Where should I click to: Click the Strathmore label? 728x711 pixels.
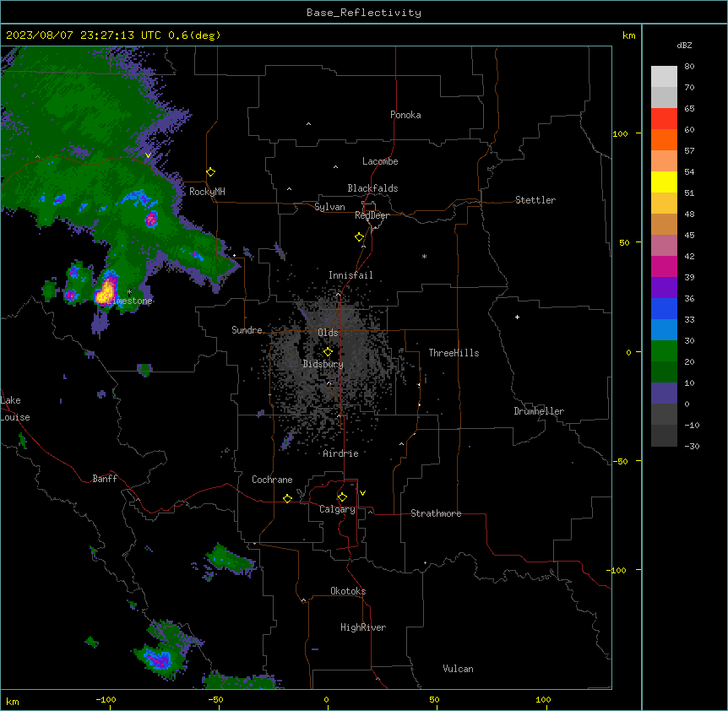click(x=436, y=513)
